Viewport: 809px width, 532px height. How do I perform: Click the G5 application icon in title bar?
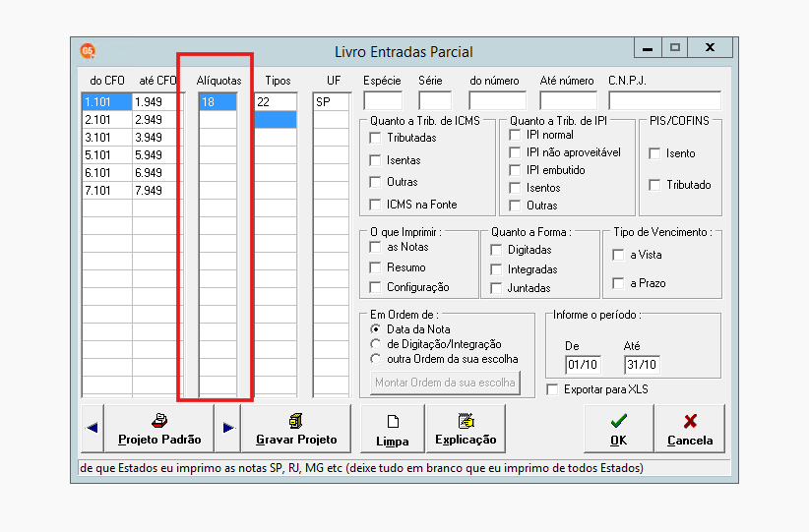(x=88, y=50)
